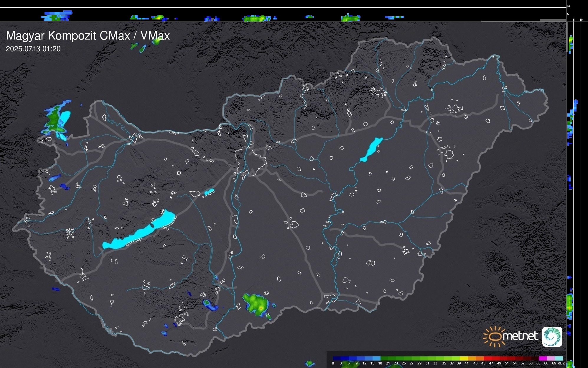Click the red storm core near southern border
Image resolution: width=588 pixels, height=368 pixels.
coord(261,308)
